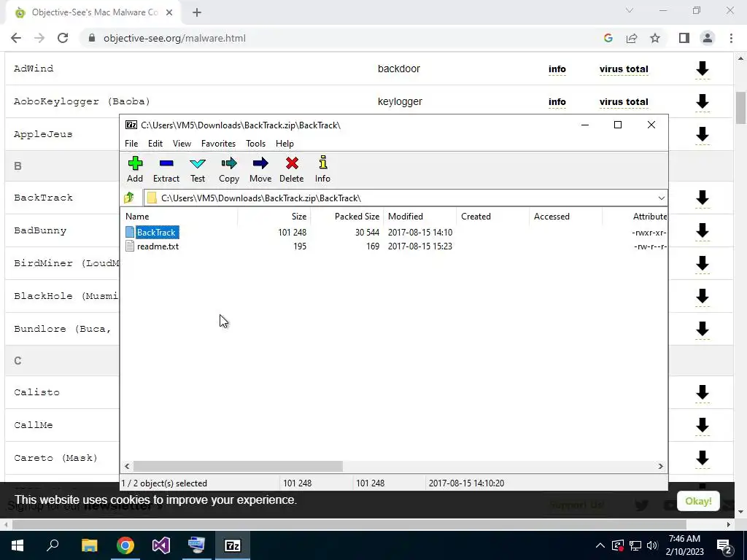Close the Objective-See browser tab
The width and height of the screenshot is (747, 560).
169,12
